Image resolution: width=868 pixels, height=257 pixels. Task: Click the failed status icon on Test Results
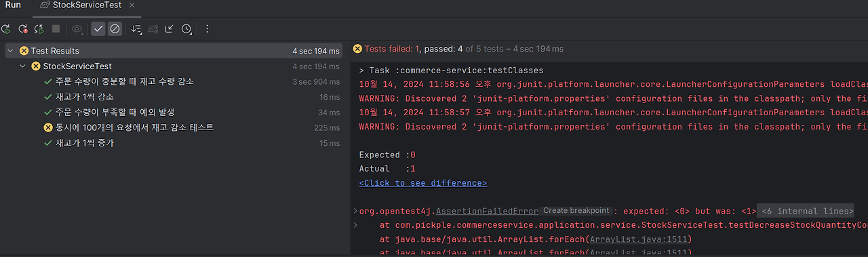[x=24, y=51]
